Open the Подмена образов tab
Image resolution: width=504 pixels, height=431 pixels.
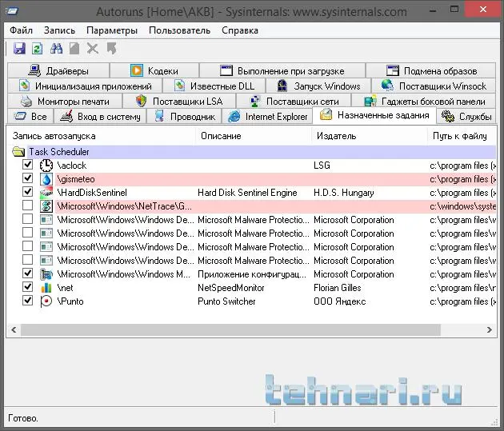pos(431,70)
